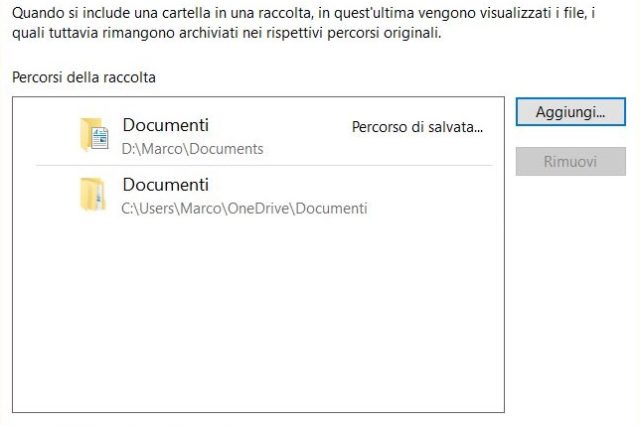The width and height of the screenshot is (640, 426).
Task: Click the word "Documents" in the D: path
Action: 232,149
